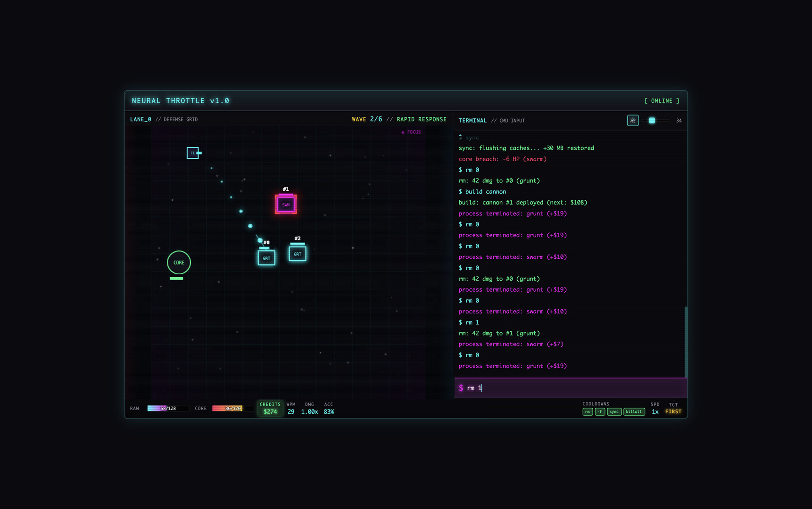Click the CORE node on the grid

pos(179,263)
